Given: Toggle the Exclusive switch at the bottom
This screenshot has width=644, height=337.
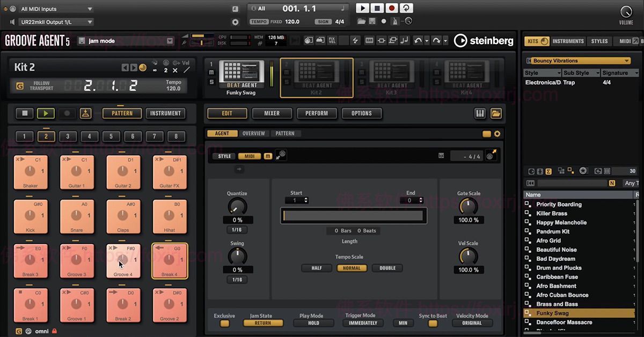Looking at the screenshot, I should 224,323.
